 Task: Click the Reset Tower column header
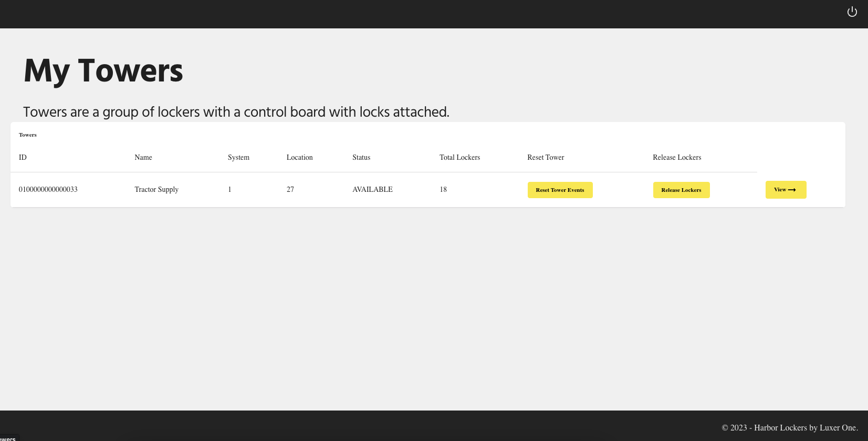pos(546,158)
